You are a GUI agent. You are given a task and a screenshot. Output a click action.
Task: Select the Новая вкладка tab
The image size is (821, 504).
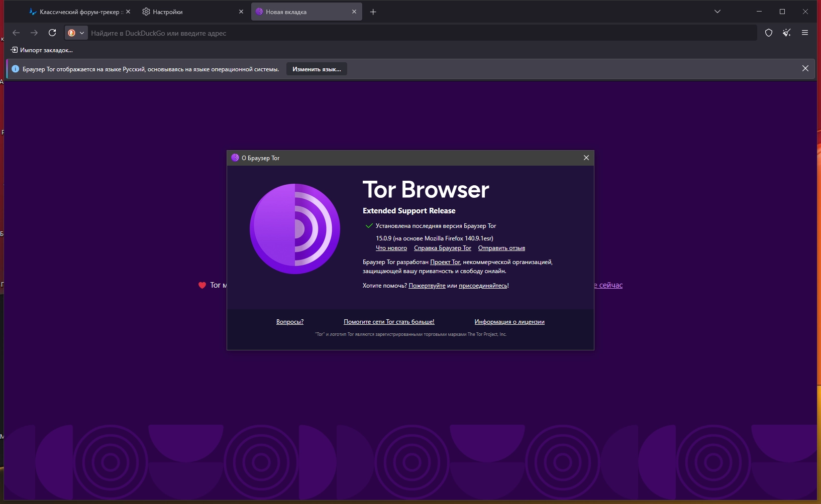click(306, 12)
